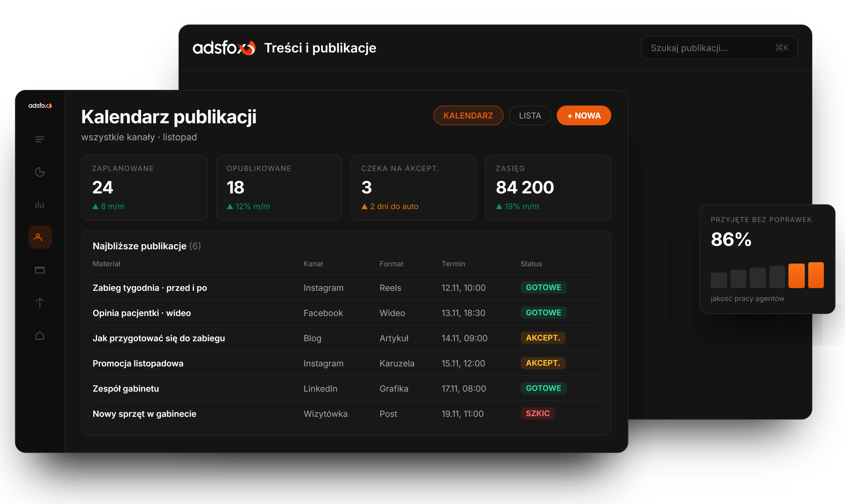Click the last tallest orange bar in quality chart
845x504 pixels.
(x=816, y=275)
